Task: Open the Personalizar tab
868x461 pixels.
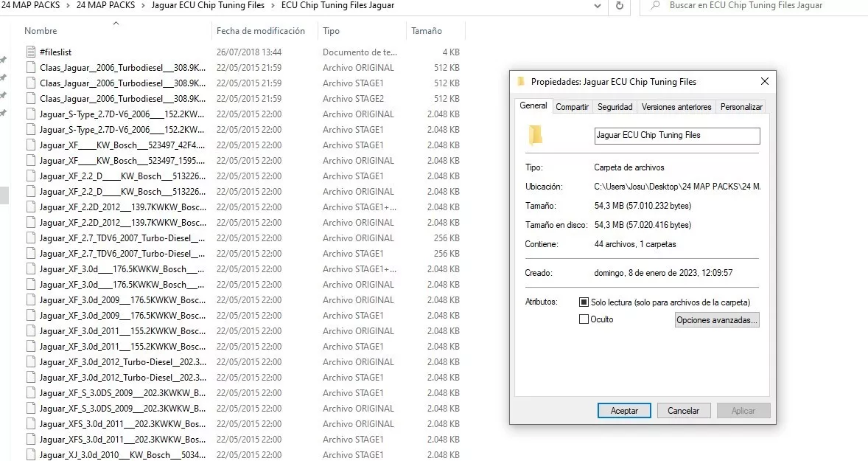Action: [x=741, y=107]
